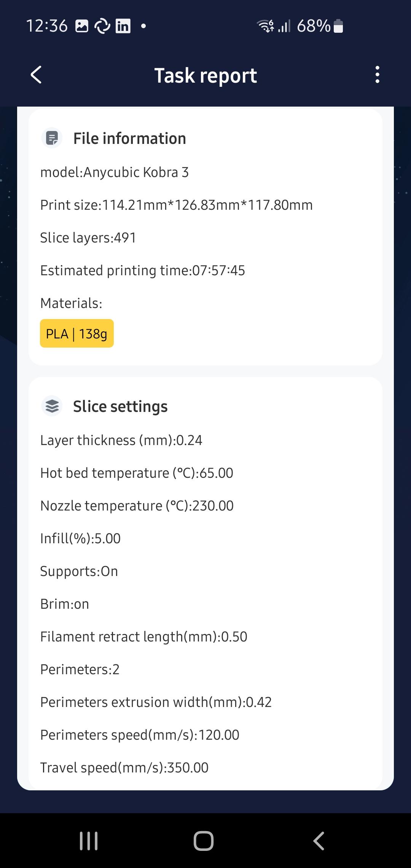411x868 pixels.
Task: Tap the model Anycubic Kobra 3 line
Action: (115, 172)
